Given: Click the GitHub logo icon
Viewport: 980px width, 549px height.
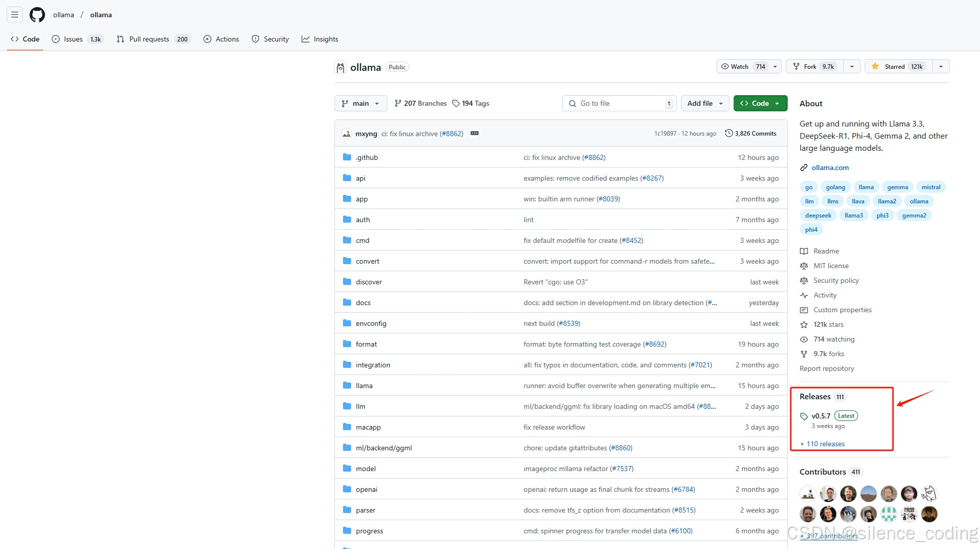Looking at the screenshot, I should (x=37, y=15).
